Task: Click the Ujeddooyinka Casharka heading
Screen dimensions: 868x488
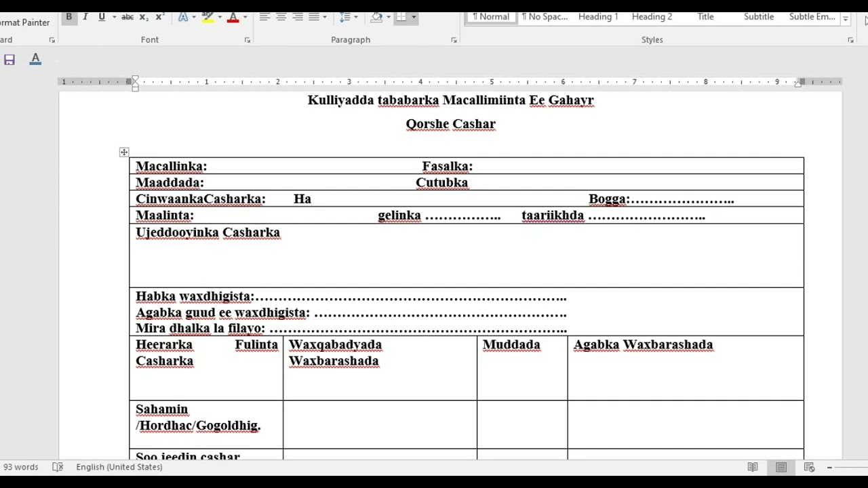Action: click(208, 232)
